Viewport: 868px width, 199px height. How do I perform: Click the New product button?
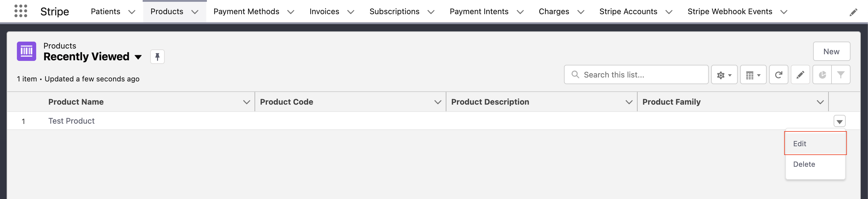(x=831, y=52)
